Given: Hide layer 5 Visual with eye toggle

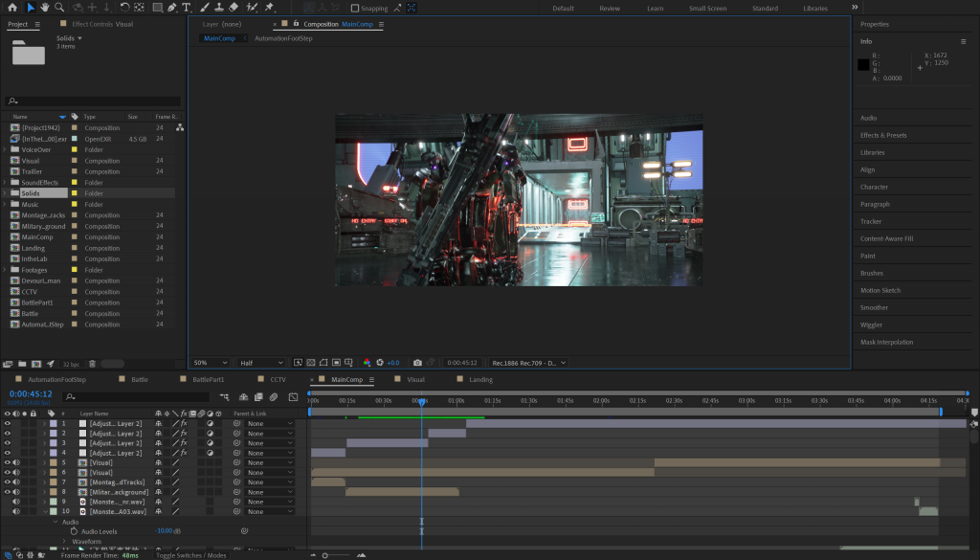Looking at the screenshot, I should [x=7, y=462].
